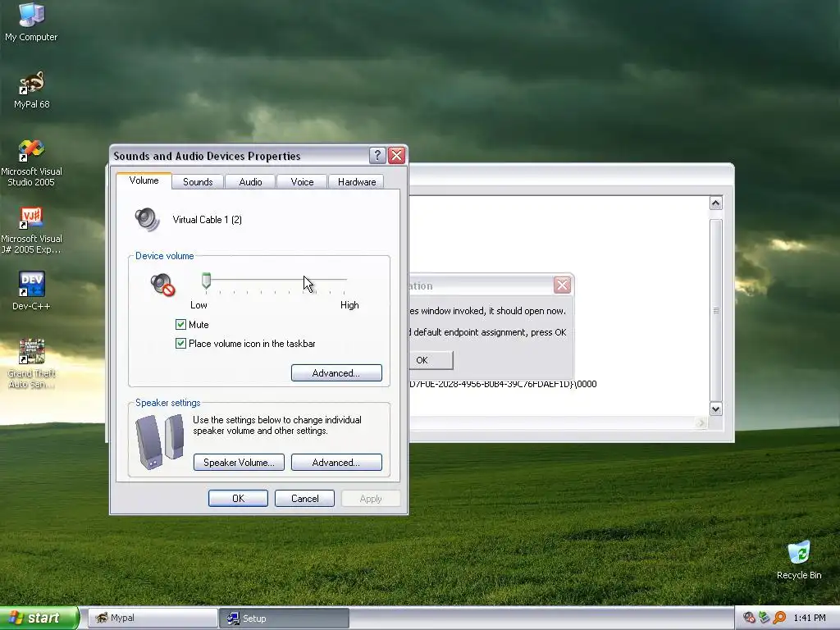Open Microsoft Visual J# 2005 Express shortcut
The height and width of the screenshot is (630, 840).
[x=32, y=231]
